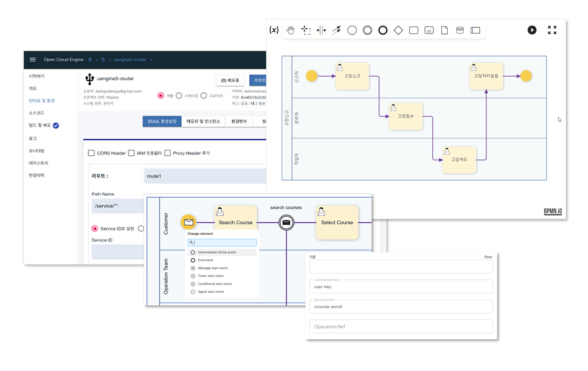
Task: Select the Service ID radio button
Action: coord(95,228)
